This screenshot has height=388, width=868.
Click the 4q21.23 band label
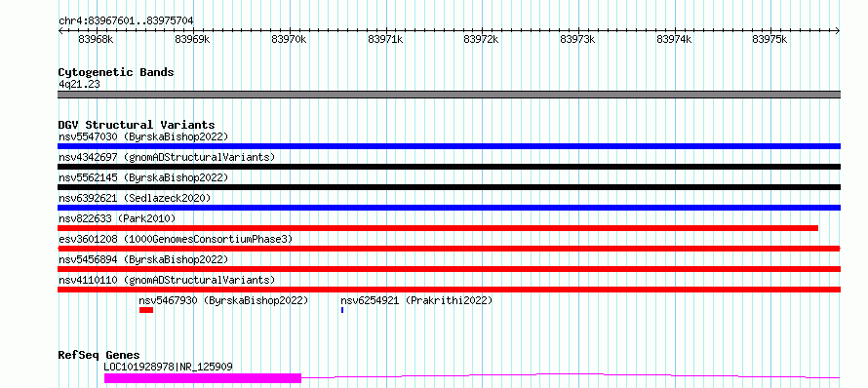tap(79, 84)
